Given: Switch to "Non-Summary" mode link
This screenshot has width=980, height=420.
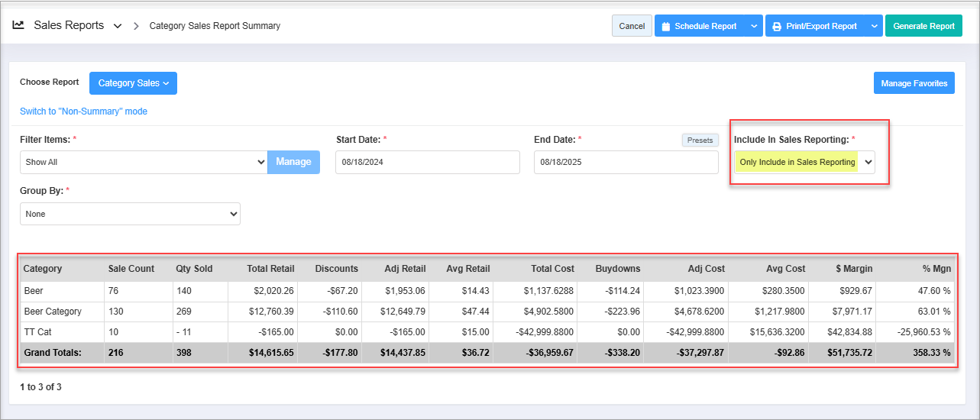Looking at the screenshot, I should pyautogui.click(x=83, y=111).
